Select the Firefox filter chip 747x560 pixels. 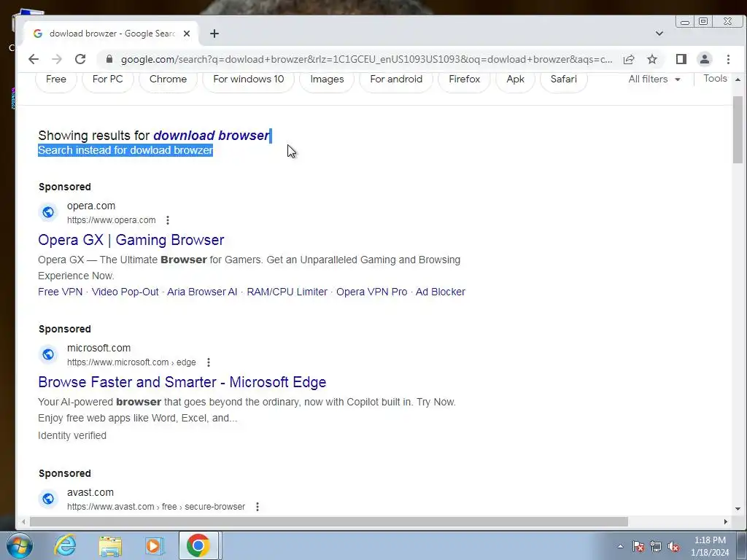(464, 79)
